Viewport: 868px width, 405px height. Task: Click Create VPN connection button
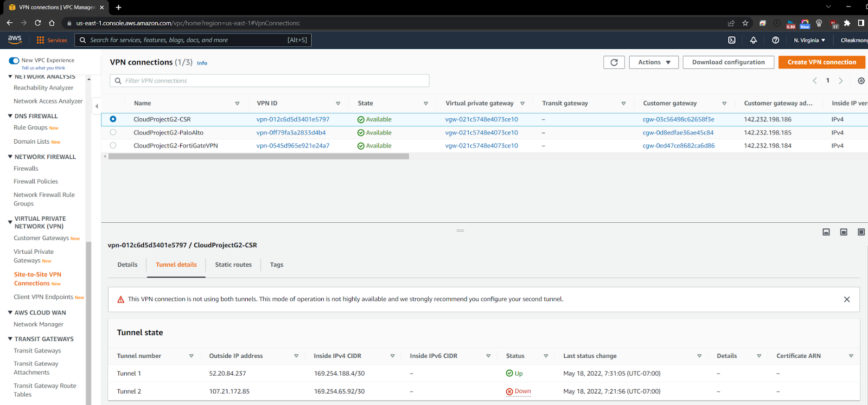(x=822, y=62)
